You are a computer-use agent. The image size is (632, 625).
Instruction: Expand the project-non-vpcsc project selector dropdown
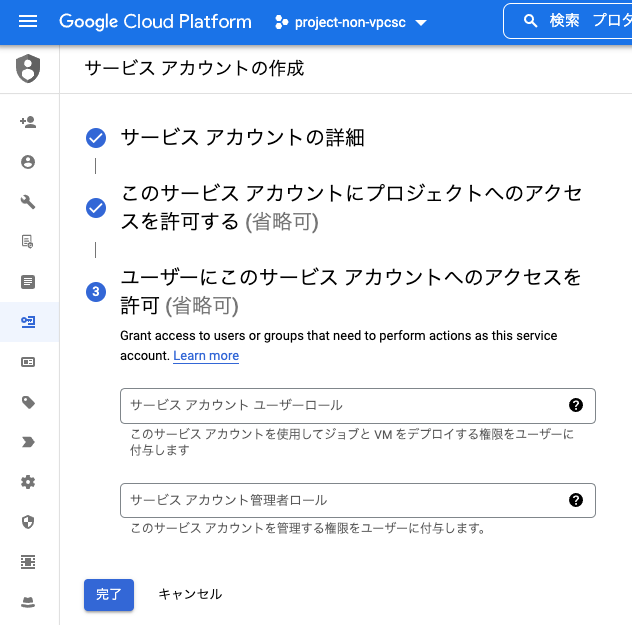click(x=350, y=22)
